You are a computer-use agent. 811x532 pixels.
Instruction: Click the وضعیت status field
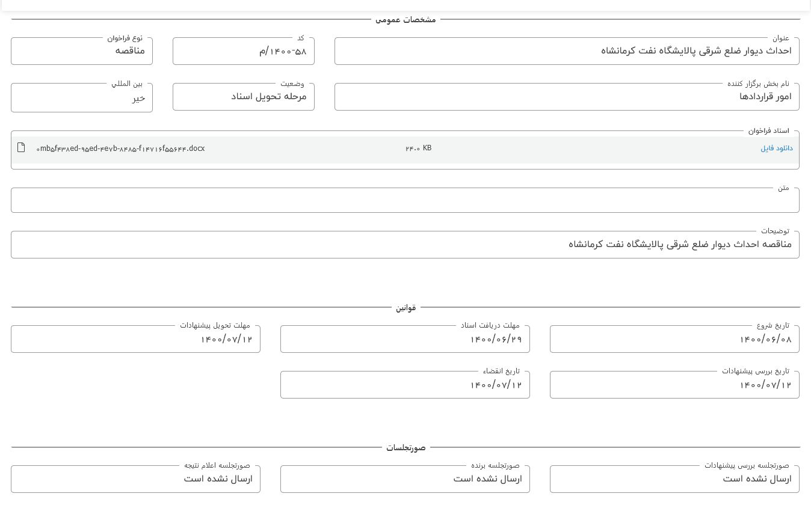pyautogui.click(x=244, y=97)
